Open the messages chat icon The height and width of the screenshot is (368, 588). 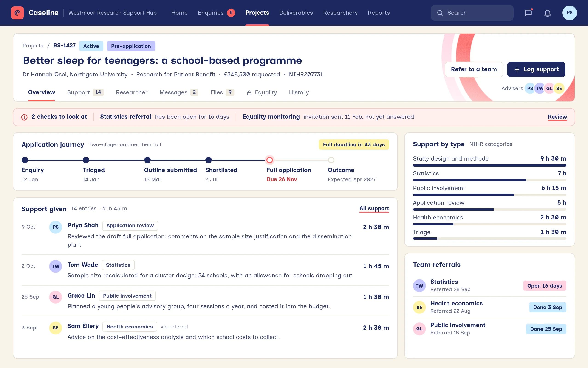[528, 13]
